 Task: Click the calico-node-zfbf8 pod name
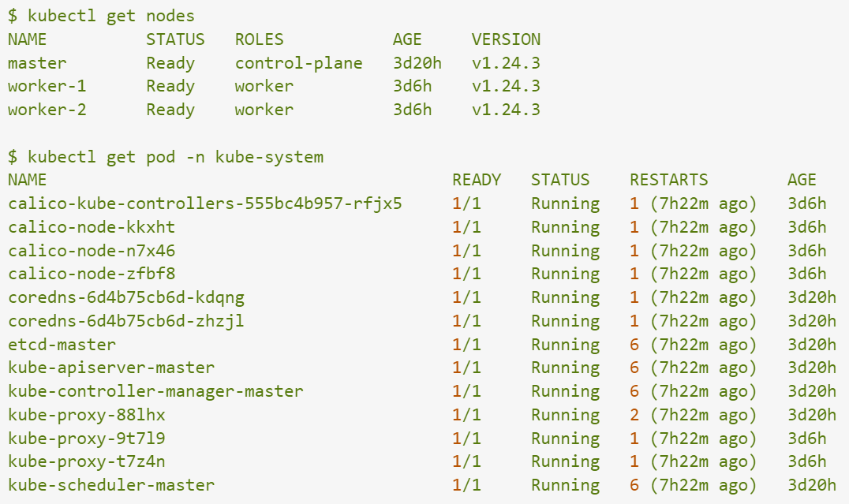coord(92,274)
